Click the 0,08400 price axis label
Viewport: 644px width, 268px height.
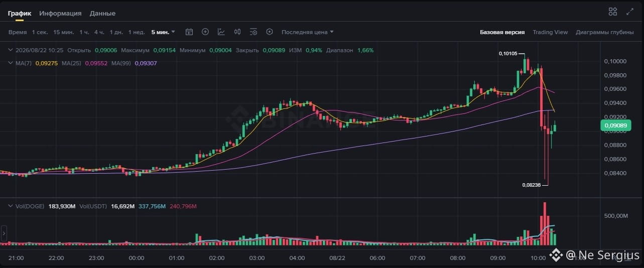pyautogui.click(x=615, y=173)
